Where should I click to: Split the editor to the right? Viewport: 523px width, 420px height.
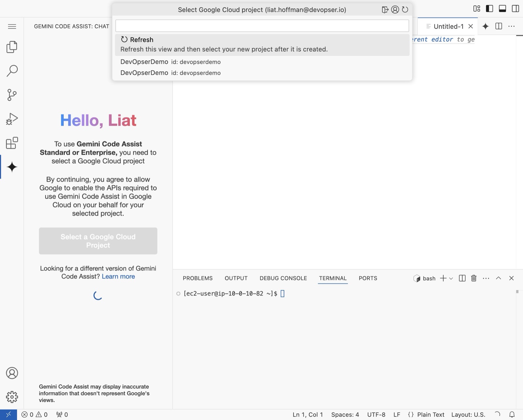tap(499, 26)
